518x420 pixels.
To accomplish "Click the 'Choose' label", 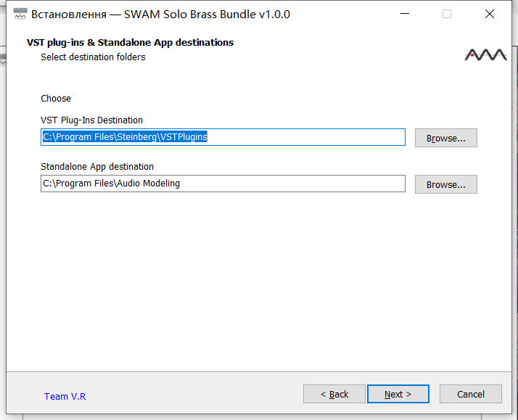I will pos(56,99).
